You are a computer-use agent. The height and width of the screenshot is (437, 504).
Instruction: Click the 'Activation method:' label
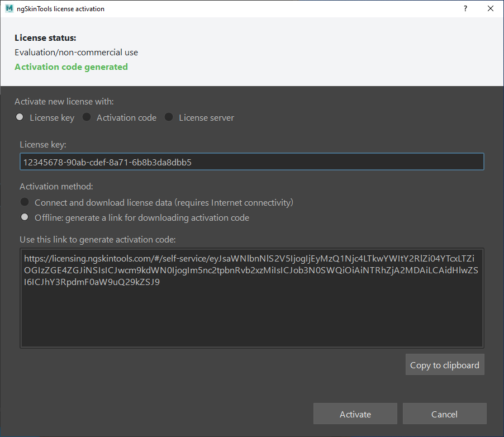[56, 187]
